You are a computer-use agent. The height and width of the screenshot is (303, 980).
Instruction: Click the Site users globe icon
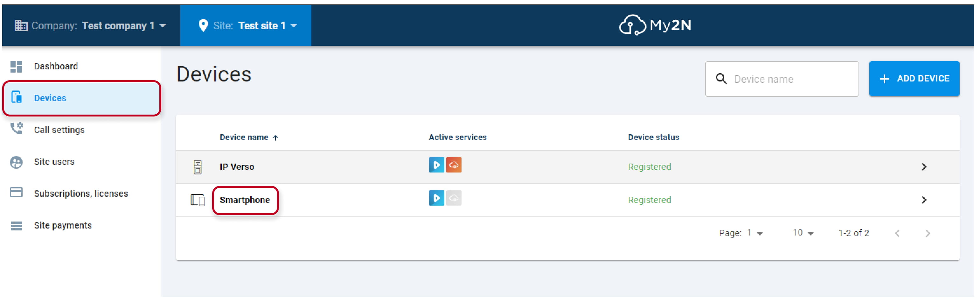pyautogui.click(x=16, y=162)
